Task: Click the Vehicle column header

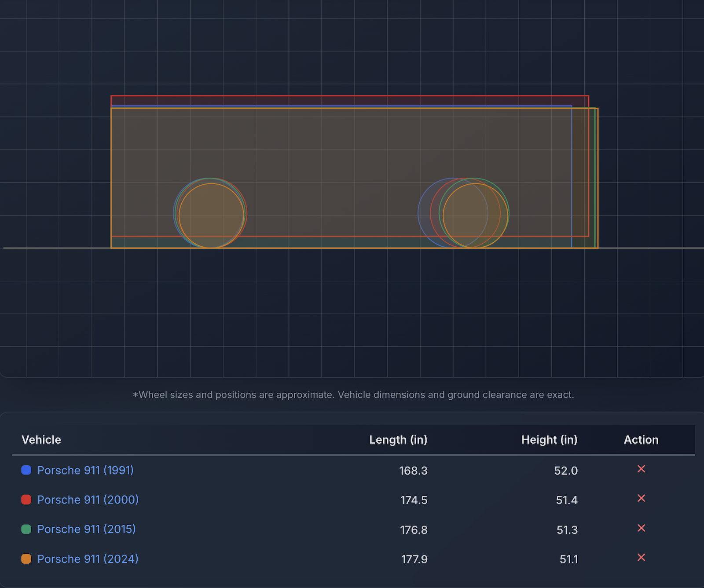Action: coord(41,440)
